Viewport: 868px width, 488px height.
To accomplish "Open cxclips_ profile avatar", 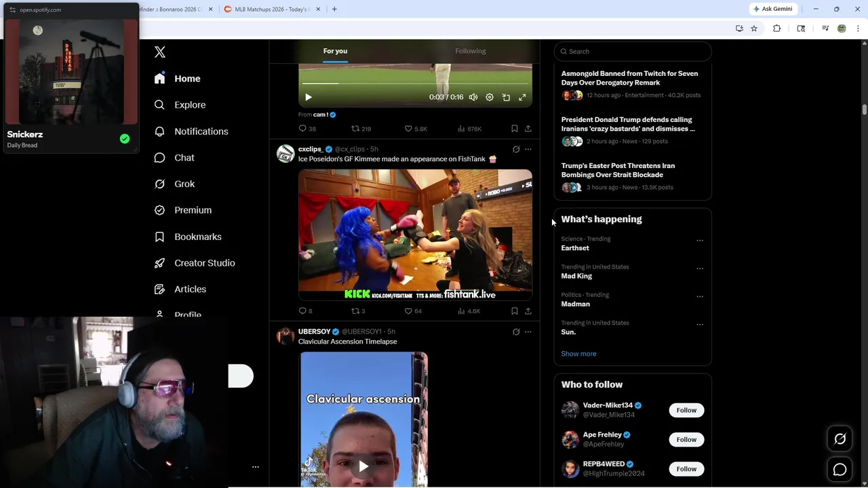I will point(285,153).
